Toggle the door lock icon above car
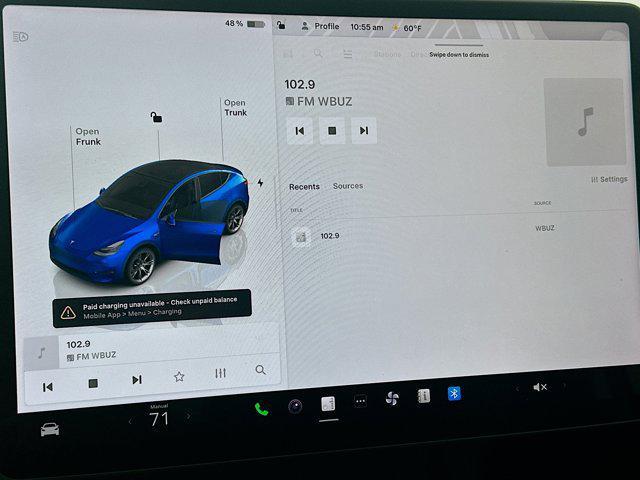The height and width of the screenshot is (480, 640). [156, 118]
